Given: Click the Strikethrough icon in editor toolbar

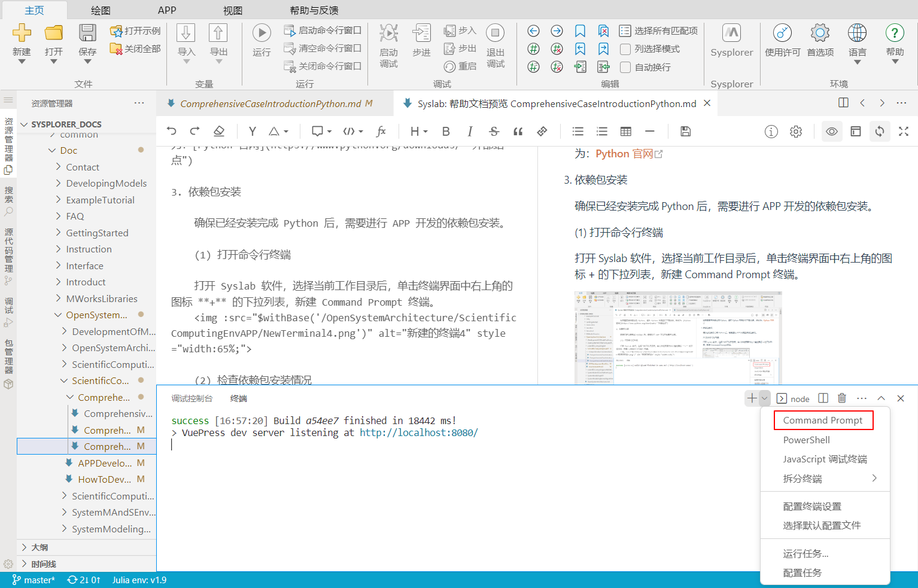Looking at the screenshot, I should click(494, 132).
